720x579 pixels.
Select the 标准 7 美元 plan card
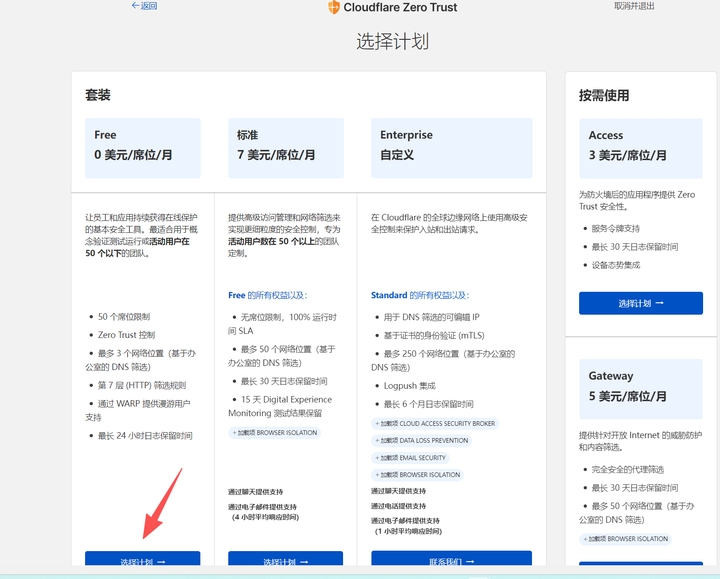[285, 146]
